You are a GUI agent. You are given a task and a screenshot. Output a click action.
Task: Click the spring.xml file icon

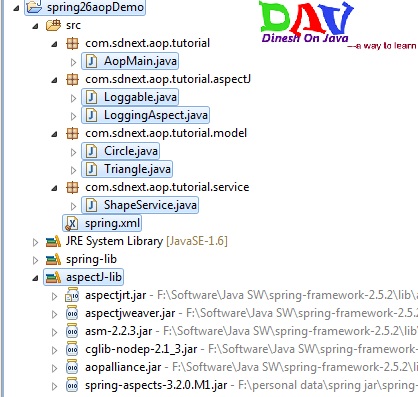[72, 223]
